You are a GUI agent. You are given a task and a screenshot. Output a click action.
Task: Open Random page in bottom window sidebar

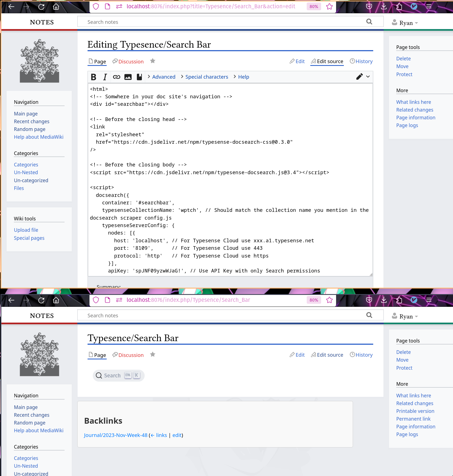tap(30, 423)
